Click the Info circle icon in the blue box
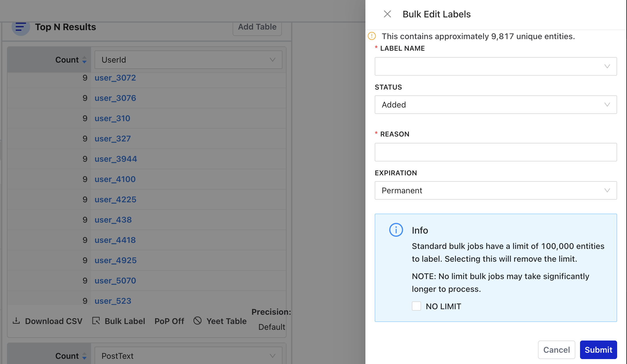This screenshot has width=627, height=364. pyautogui.click(x=396, y=230)
